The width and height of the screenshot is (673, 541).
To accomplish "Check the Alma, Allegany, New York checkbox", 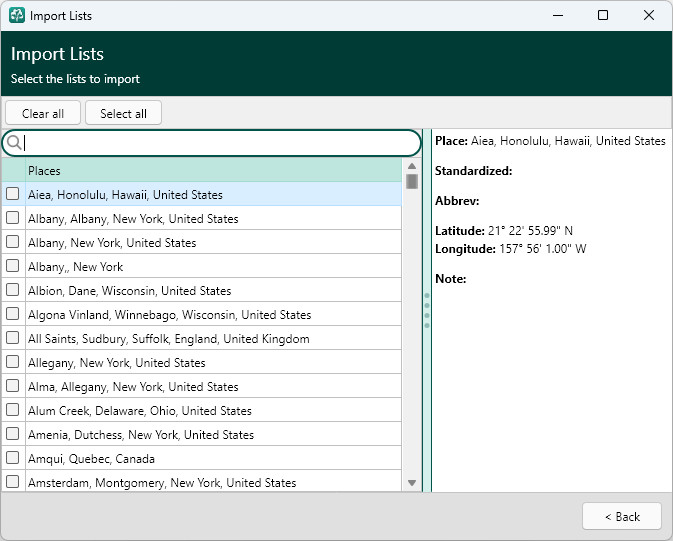I will coord(13,386).
